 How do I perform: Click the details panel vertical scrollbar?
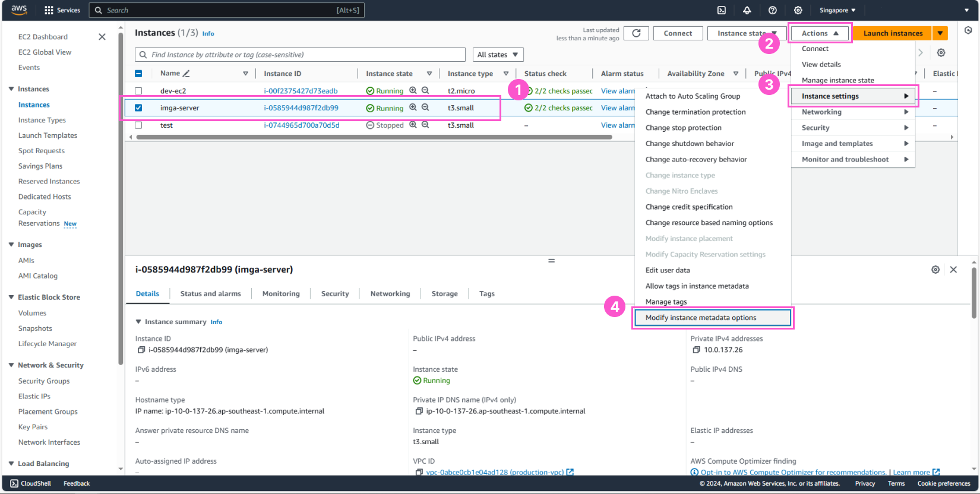click(x=974, y=293)
